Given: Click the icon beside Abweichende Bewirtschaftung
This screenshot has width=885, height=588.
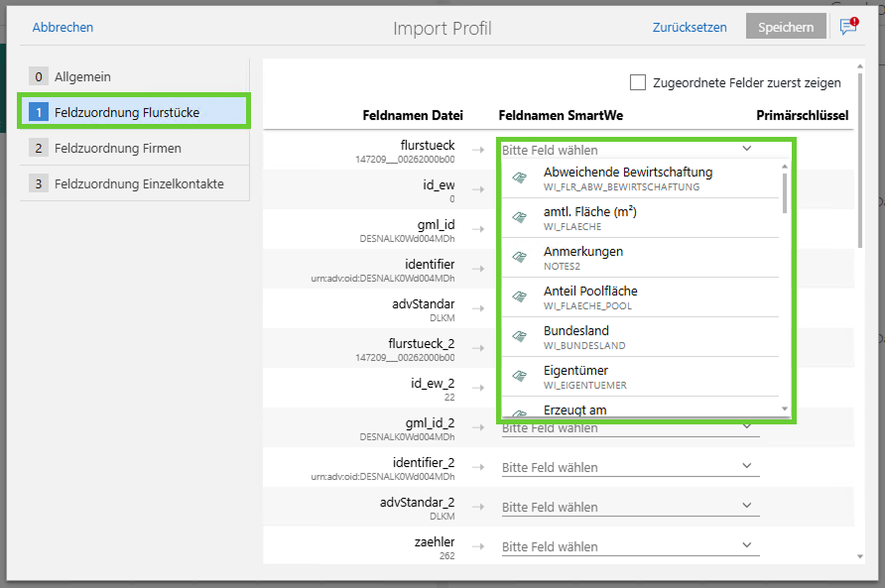Looking at the screenshot, I should (519, 178).
